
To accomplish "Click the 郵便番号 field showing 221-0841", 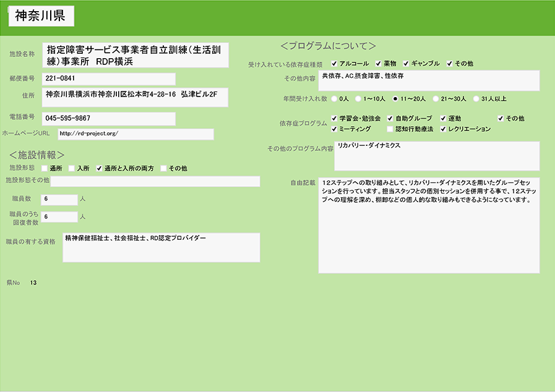I will click(108, 79).
